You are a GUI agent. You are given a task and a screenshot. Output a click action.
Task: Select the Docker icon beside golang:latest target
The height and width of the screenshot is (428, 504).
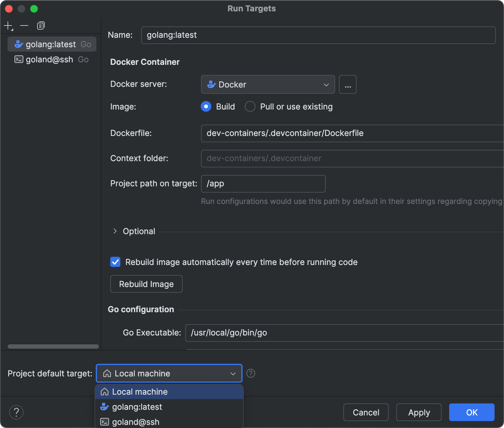click(19, 44)
